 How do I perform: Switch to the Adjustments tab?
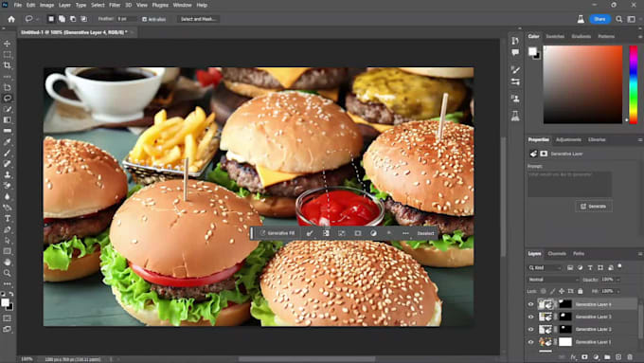coord(568,139)
